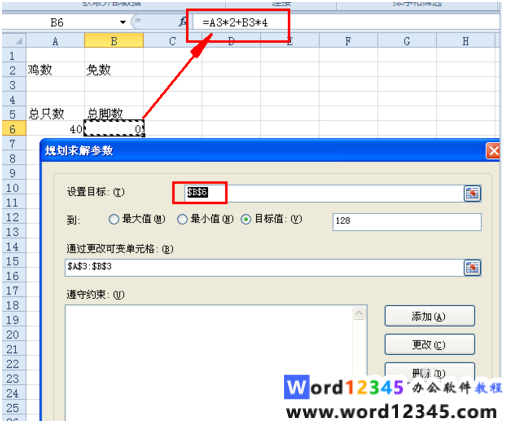This screenshot has height=428, width=507.
Task: Select row 2 header
Action: pos(13,70)
